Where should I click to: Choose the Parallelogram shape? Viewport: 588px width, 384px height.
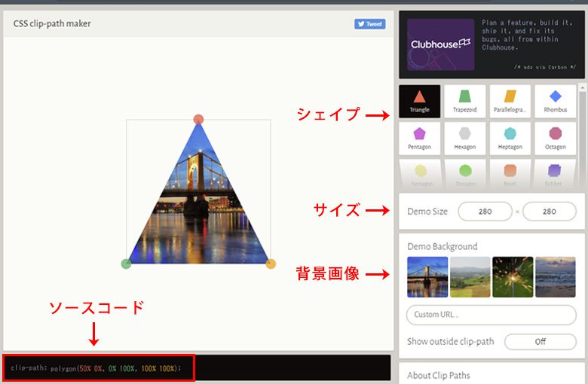pos(510,101)
